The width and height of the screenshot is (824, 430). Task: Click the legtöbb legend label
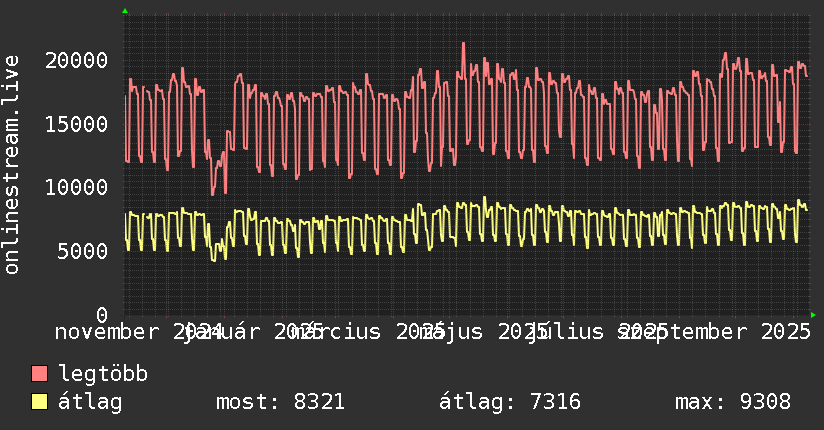(103, 373)
